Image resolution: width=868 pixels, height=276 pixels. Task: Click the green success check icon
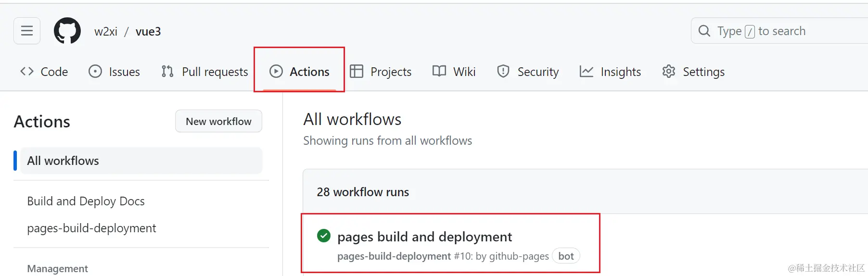(324, 236)
